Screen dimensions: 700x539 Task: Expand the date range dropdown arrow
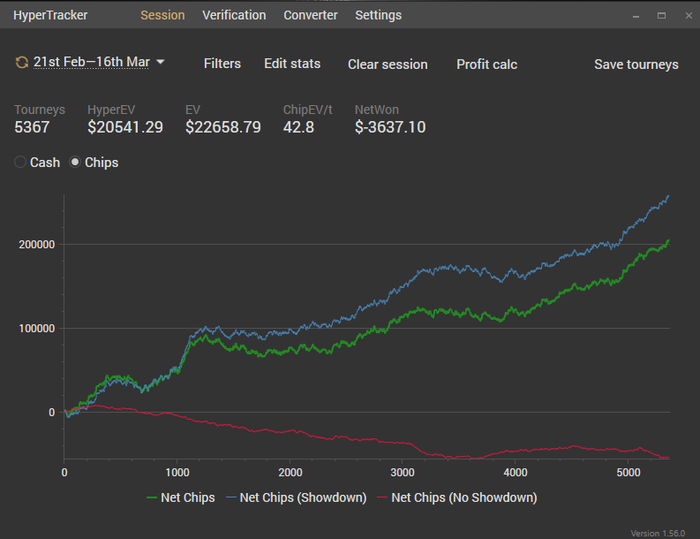click(161, 62)
